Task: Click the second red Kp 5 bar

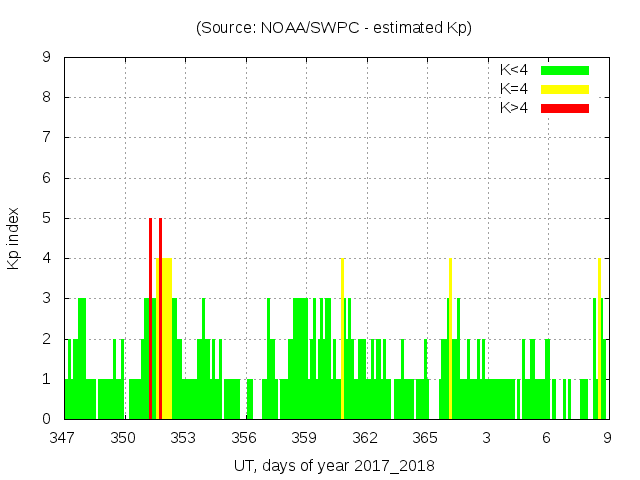Action: pos(160,318)
